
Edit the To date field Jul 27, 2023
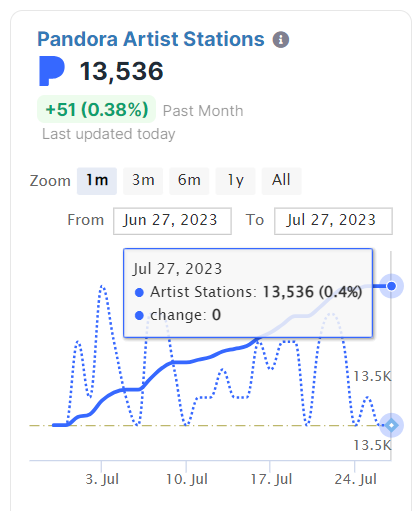coord(333,221)
